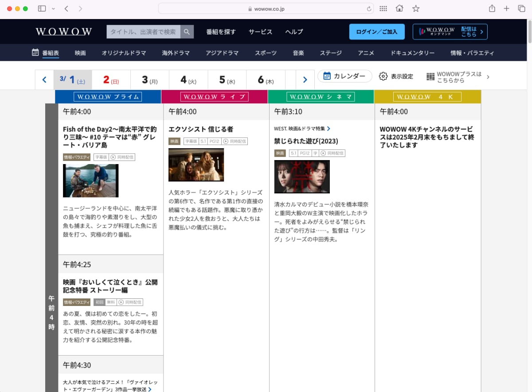Viewport: 532px width, 392px height.
Task: Open WEST. 映画&ドラマ特集 via its chevron
Action: pyautogui.click(x=329, y=129)
